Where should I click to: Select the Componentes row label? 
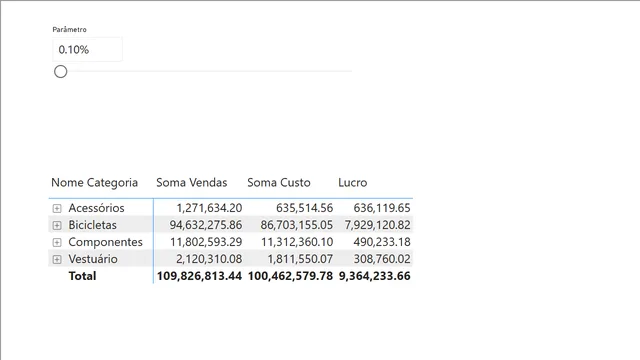point(105,242)
